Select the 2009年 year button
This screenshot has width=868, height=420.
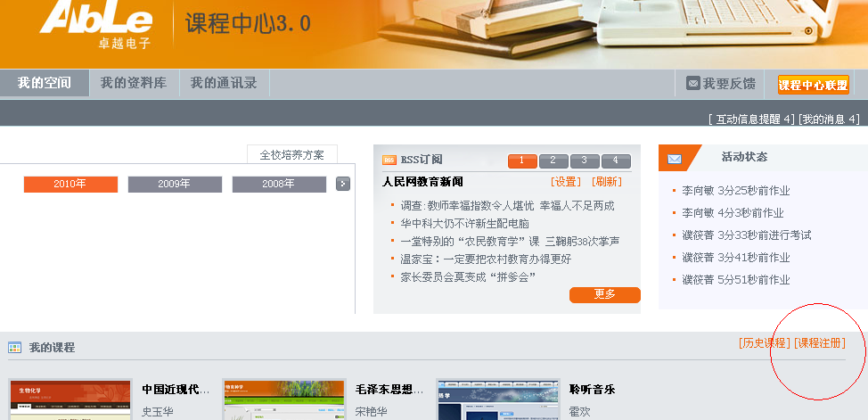[175, 185]
